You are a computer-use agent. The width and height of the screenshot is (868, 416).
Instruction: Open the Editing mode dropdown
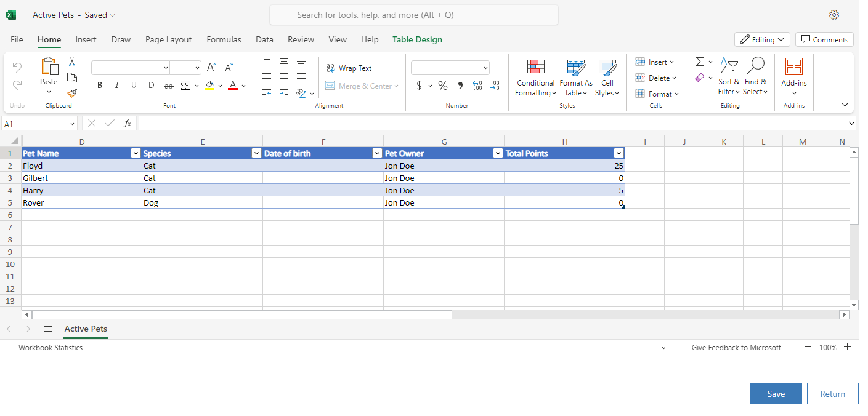[762, 39]
